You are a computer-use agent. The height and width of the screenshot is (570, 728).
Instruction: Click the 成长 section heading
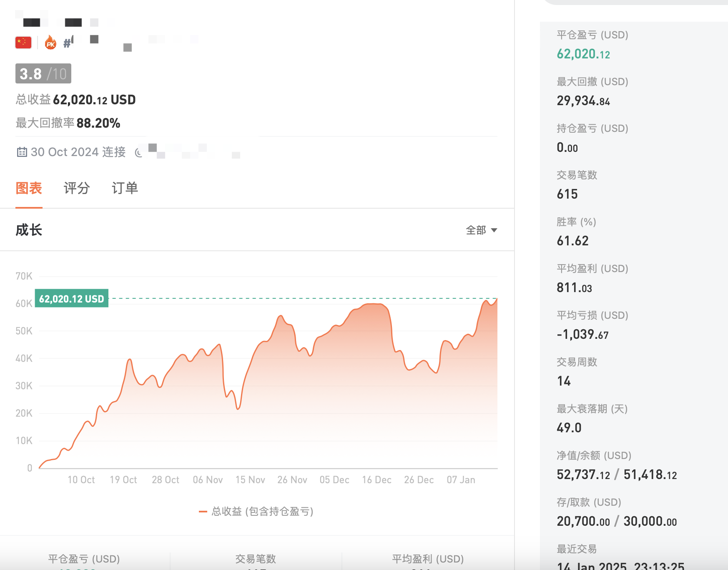tap(29, 230)
